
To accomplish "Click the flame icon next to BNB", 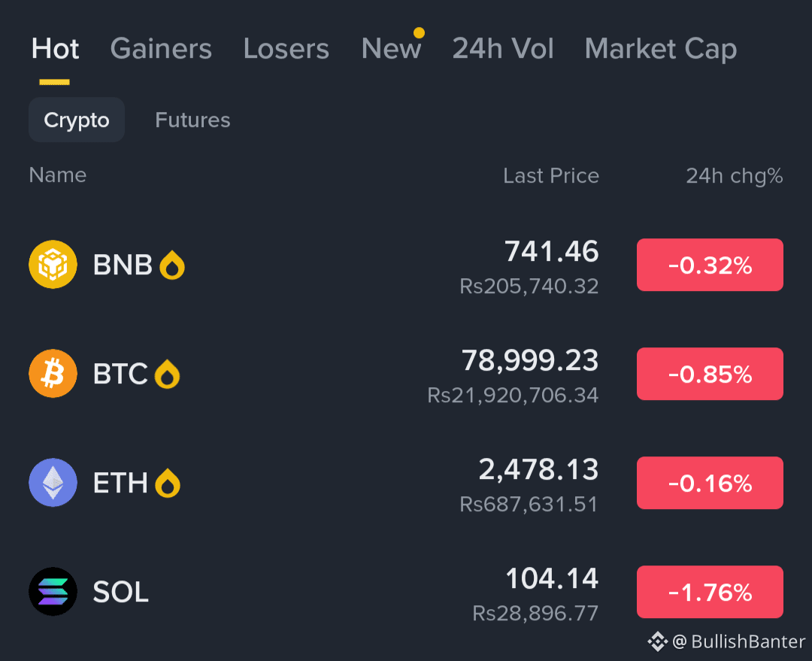I will point(172,265).
